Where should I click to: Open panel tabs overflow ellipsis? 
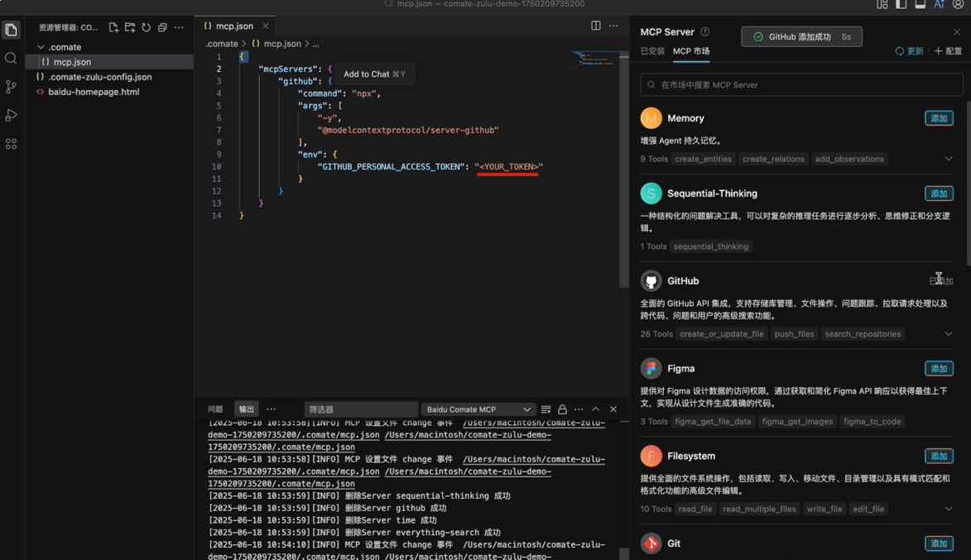pos(272,409)
